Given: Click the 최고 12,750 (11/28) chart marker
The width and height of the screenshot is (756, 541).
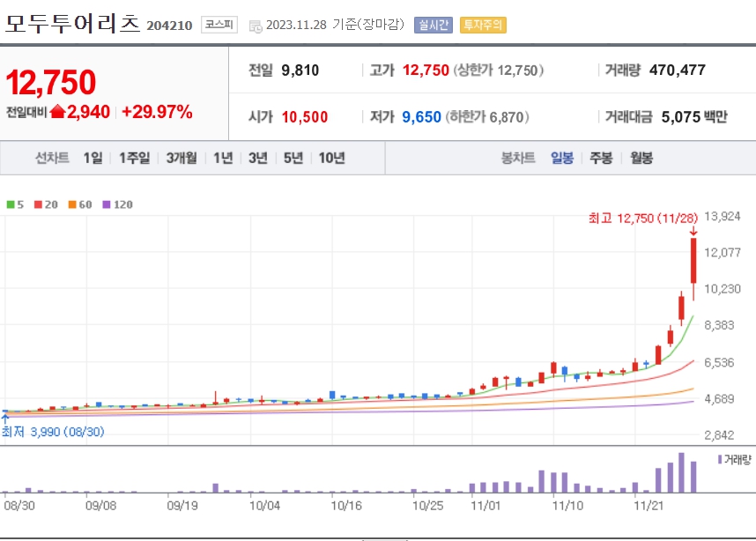Looking at the screenshot, I should 642,219.
